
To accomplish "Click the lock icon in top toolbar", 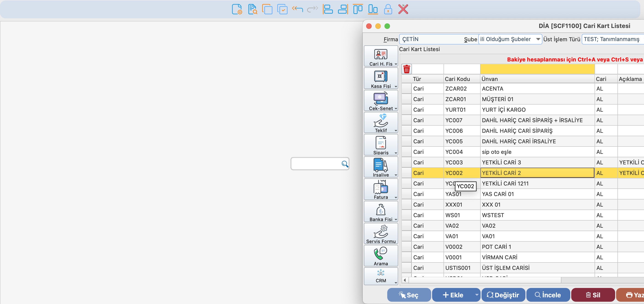I will pyautogui.click(x=388, y=10).
